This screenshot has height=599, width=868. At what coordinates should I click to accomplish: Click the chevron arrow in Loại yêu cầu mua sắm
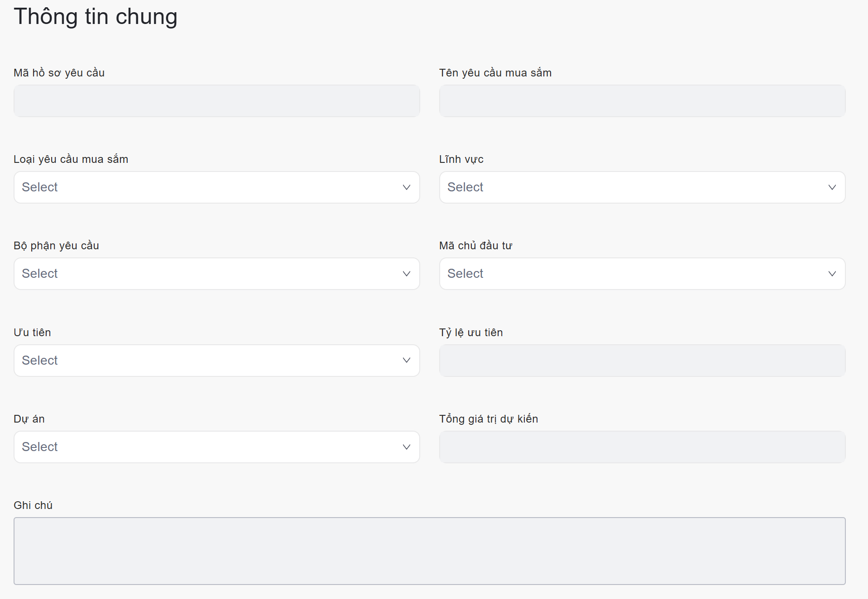click(x=406, y=187)
